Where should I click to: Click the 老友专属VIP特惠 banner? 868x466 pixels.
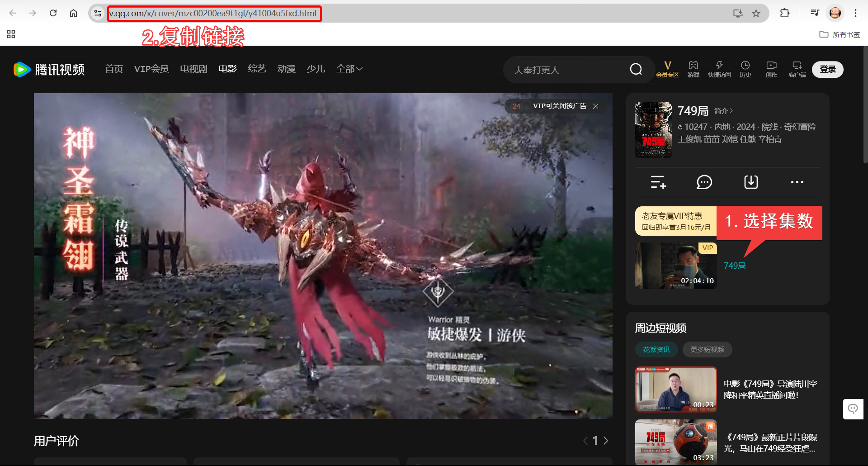[x=676, y=221]
